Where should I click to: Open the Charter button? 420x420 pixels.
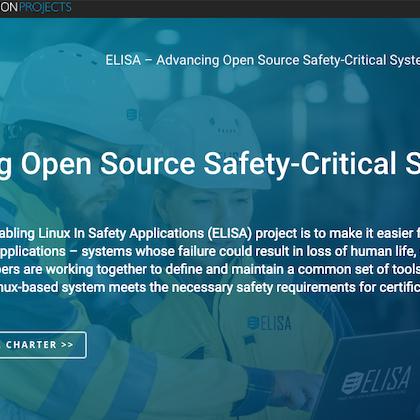[43, 345]
